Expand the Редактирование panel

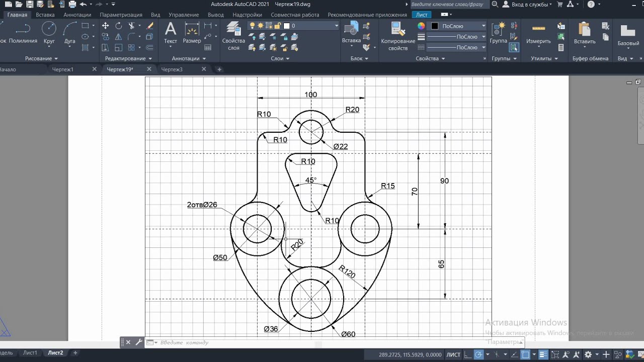pyautogui.click(x=129, y=58)
